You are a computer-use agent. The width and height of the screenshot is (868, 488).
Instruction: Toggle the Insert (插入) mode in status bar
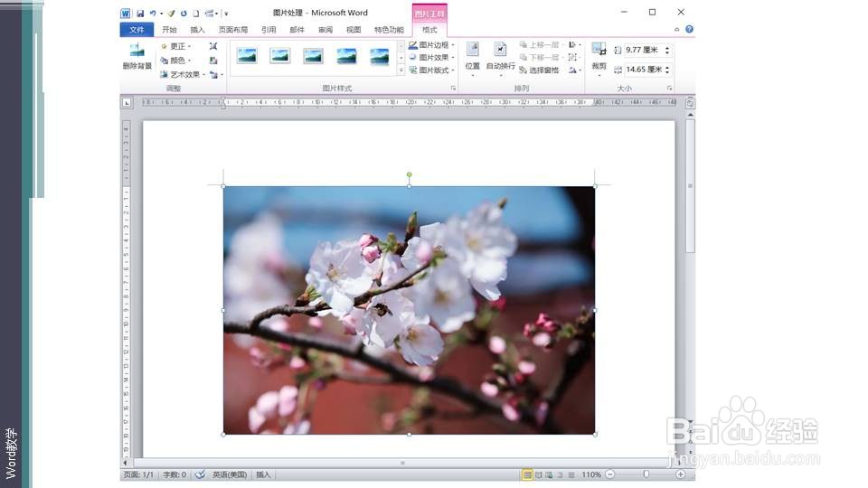pos(263,474)
